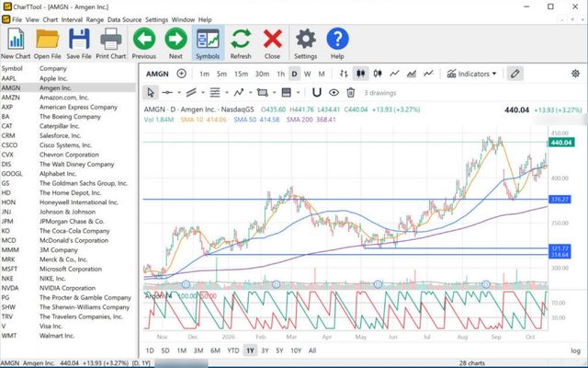Viewport: 588px width, 368px height.
Task: Select the parallel channel drawing tool
Action: pyautogui.click(x=191, y=92)
